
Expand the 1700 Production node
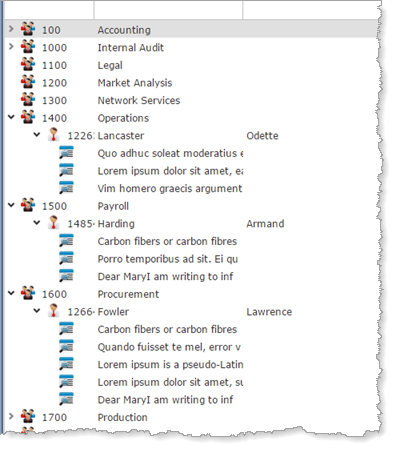tap(11, 416)
